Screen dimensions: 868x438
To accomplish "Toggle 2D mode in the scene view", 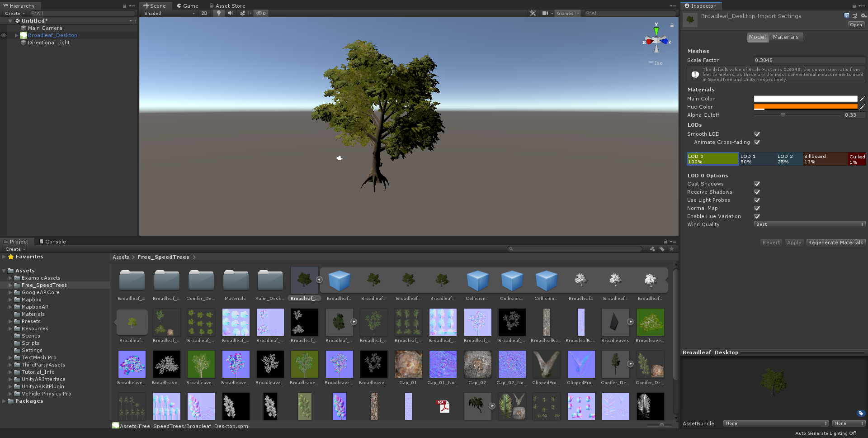I will pos(204,13).
